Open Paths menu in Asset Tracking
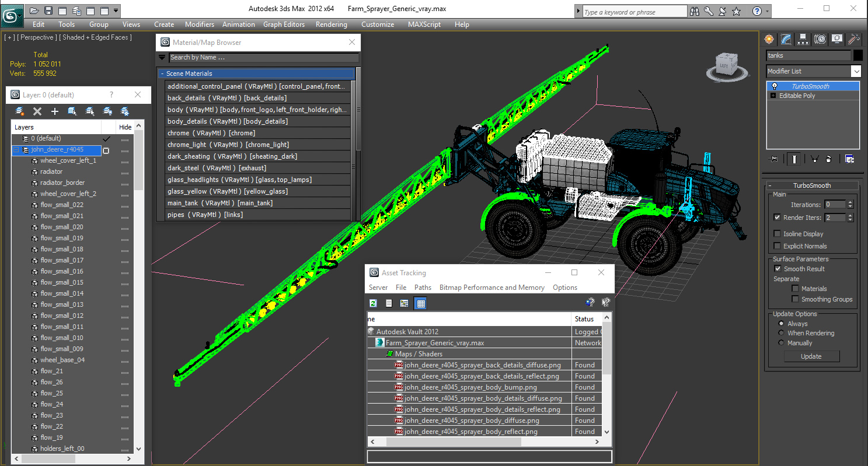The height and width of the screenshot is (466, 868). coord(423,288)
